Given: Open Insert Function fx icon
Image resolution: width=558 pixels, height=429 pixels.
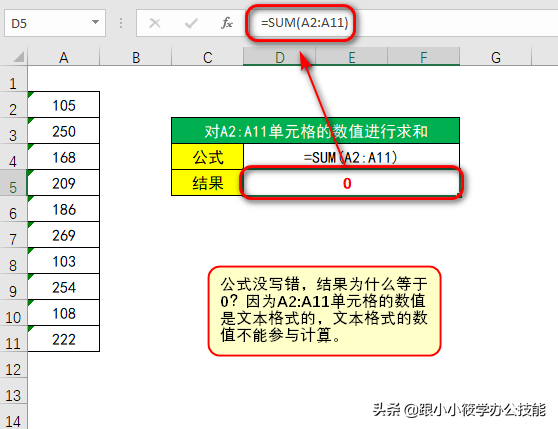Looking at the screenshot, I should point(227,23).
